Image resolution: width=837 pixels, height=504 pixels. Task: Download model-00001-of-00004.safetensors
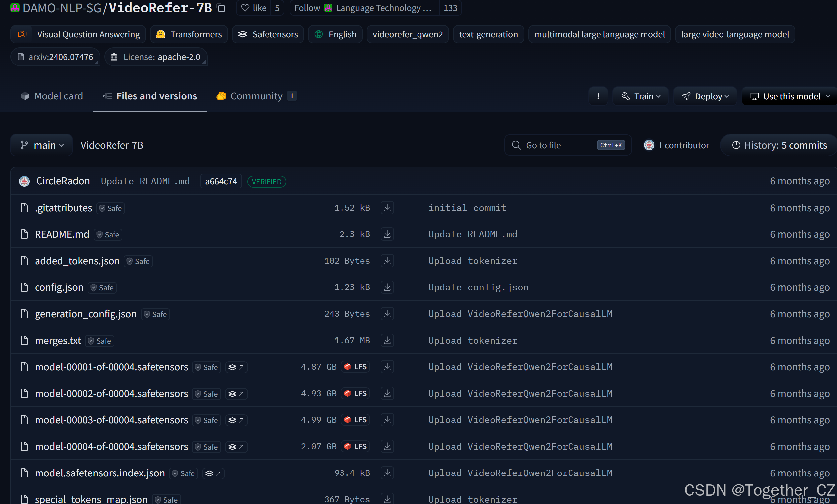(387, 367)
